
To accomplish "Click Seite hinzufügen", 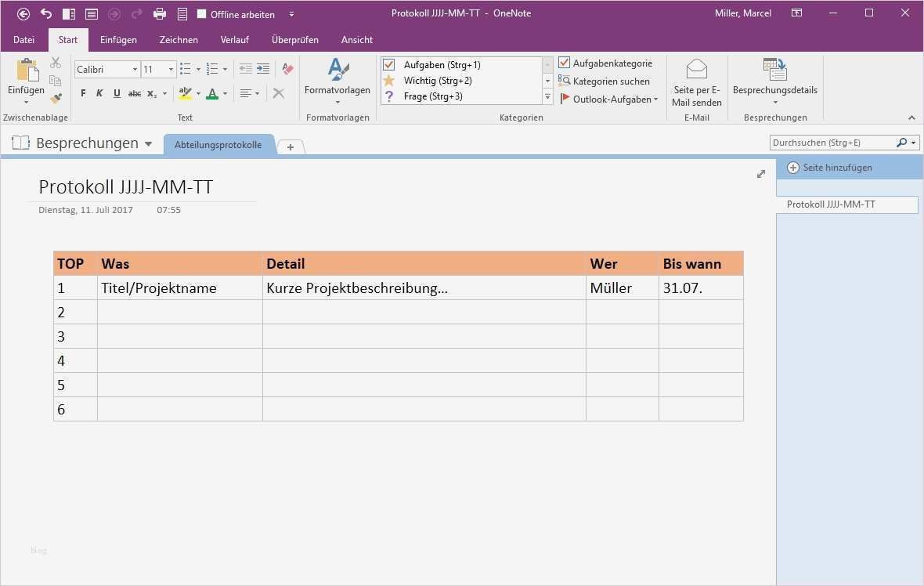I will click(830, 167).
